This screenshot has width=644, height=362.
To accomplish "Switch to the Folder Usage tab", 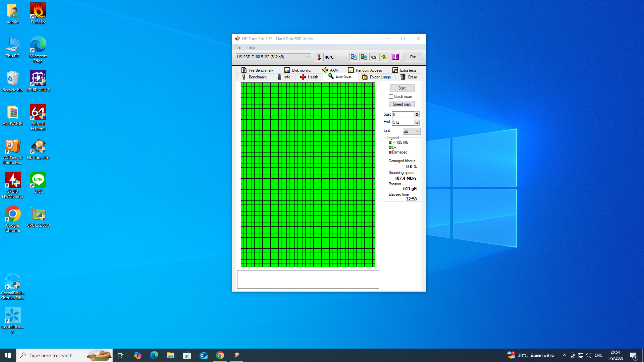I will pos(377,77).
